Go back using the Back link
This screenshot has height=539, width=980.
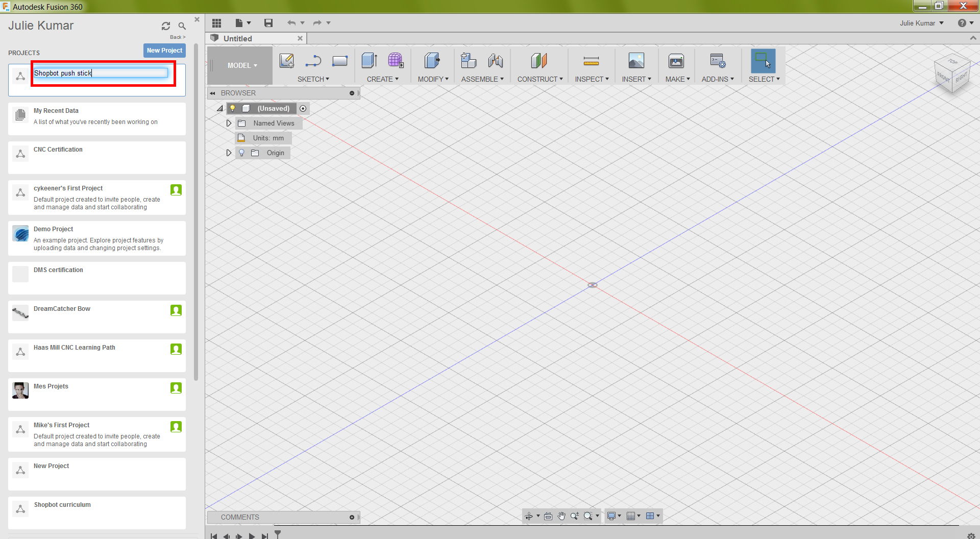point(178,37)
